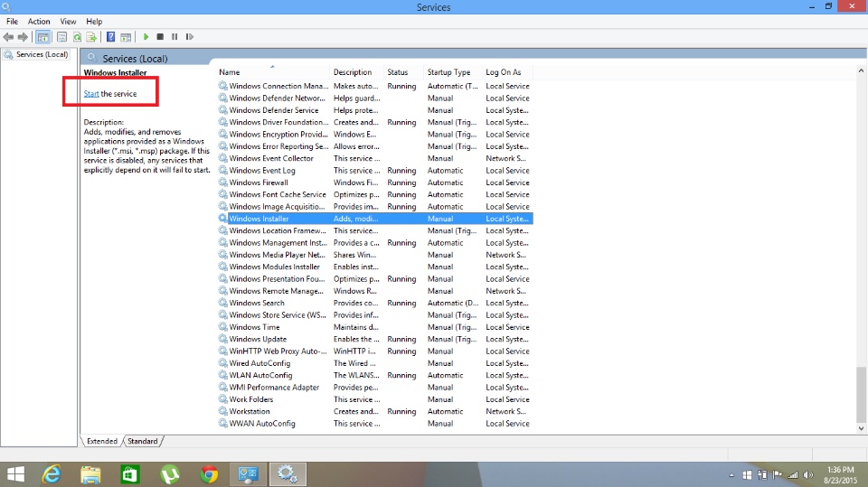Click the vertical scrollbar thumb in services list
The width and height of the screenshot is (868, 487).
point(861,394)
